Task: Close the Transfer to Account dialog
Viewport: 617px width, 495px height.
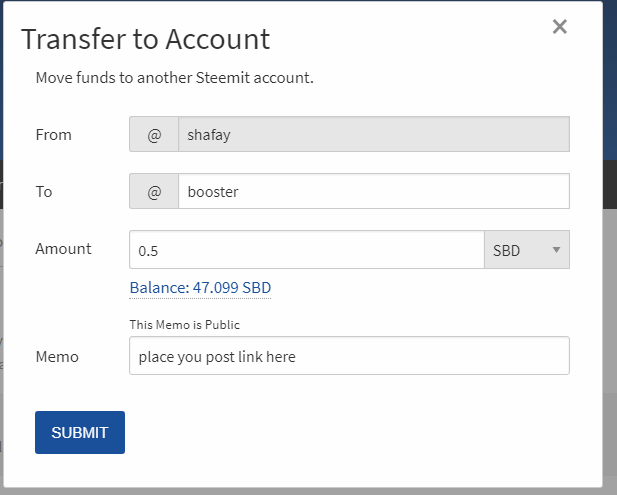Action: pyautogui.click(x=560, y=27)
